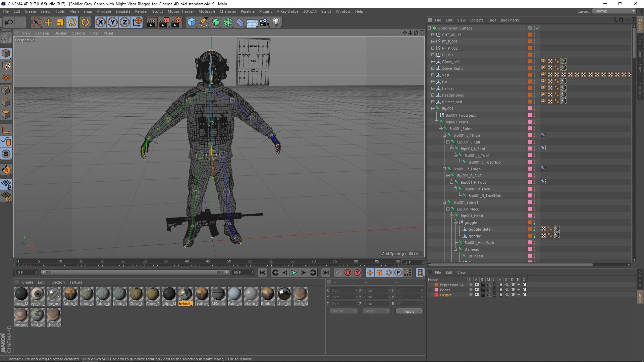Screen dimensions: 644x362
Task: Enable Snap magnet icon
Action: (6, 170)
